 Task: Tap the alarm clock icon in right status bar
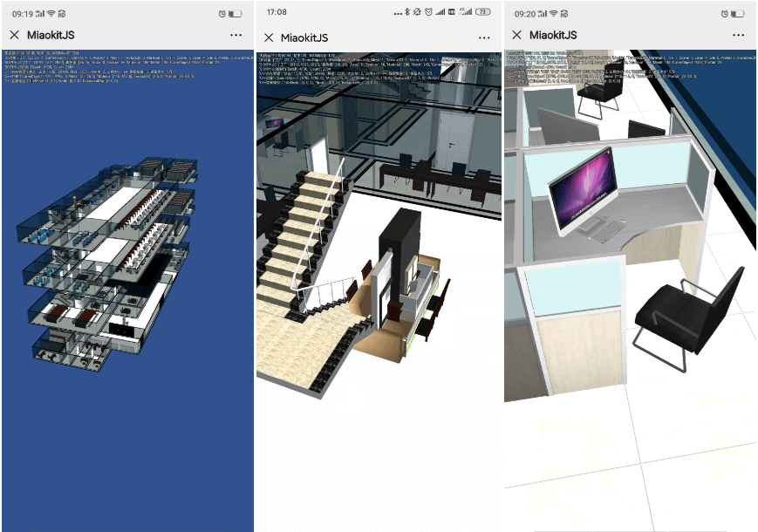(724, 14)
